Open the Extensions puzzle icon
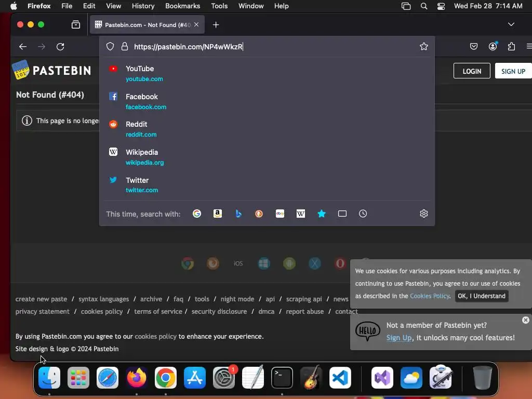532x399 pixels. 511,46
